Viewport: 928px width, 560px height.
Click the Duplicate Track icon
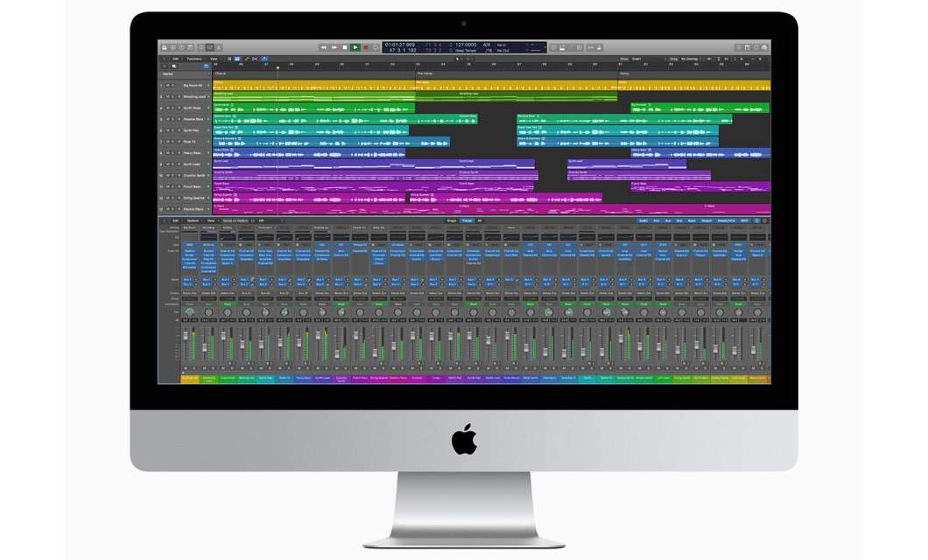click(x=174, y=66)
